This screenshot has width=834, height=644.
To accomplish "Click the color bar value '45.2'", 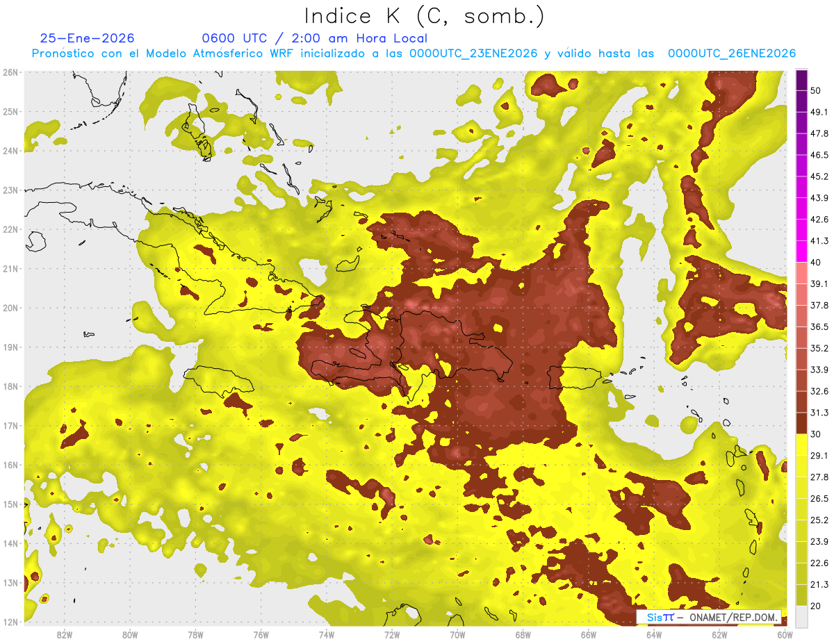I will (x=819, y=176).
